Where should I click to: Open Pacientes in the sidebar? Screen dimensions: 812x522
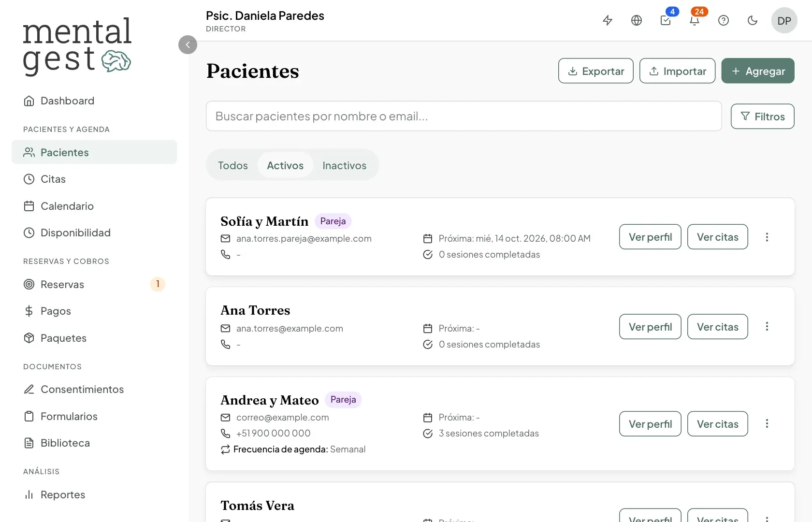tap(94, 152)
